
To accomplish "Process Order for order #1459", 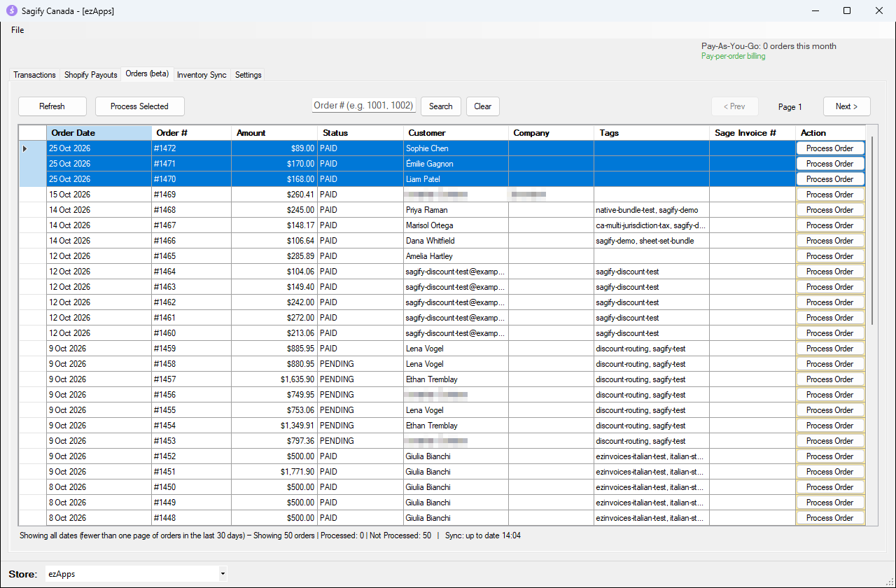I will 830,349.
